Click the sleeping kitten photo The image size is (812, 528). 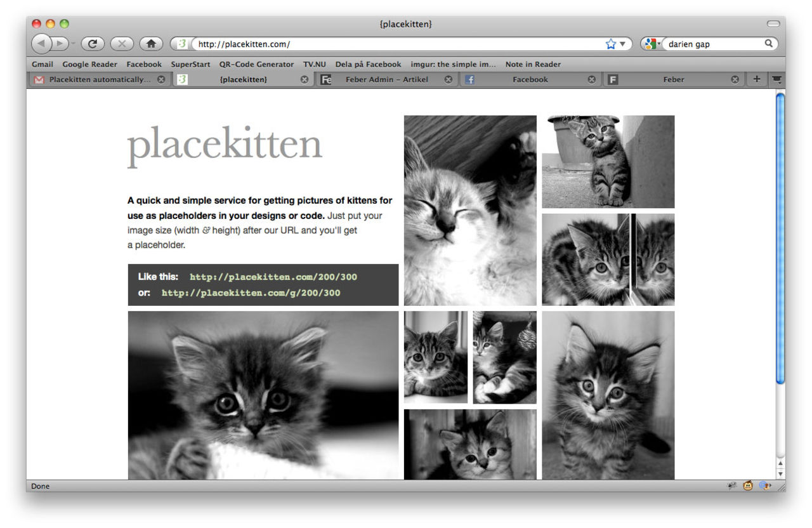(x=470, y=210)
